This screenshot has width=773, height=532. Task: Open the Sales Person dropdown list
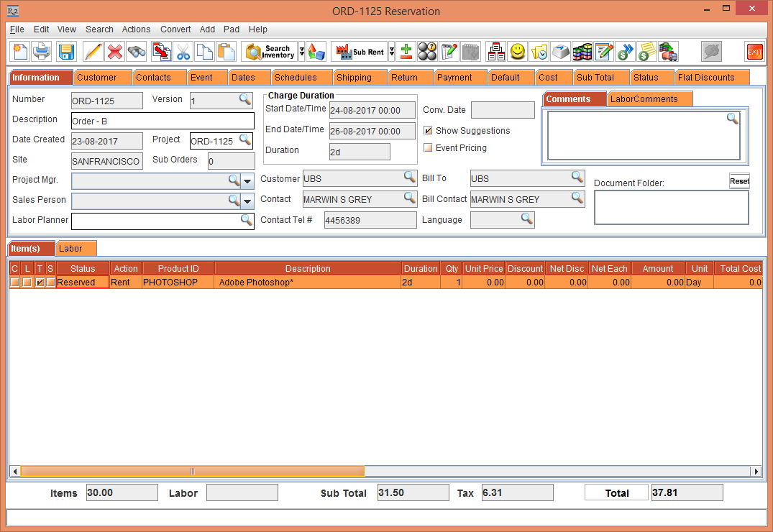click(247, 201)
